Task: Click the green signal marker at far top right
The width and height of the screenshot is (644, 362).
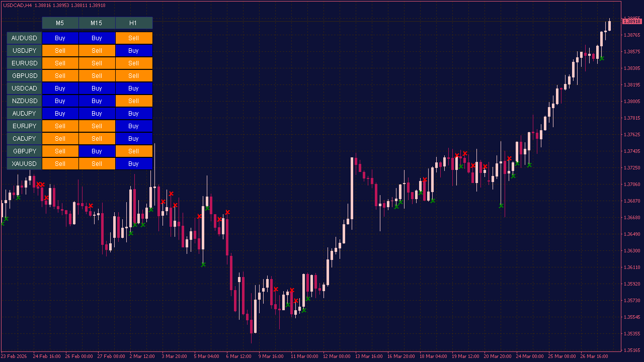Action: click(602, 58)
